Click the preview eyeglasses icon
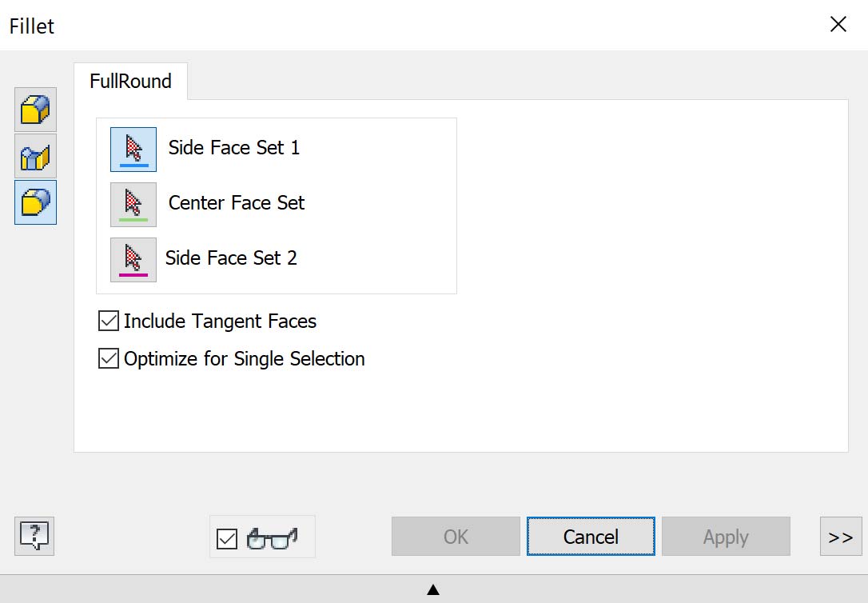Image resolution: width=868 pixels, height=603 pixels. (272, 537)
